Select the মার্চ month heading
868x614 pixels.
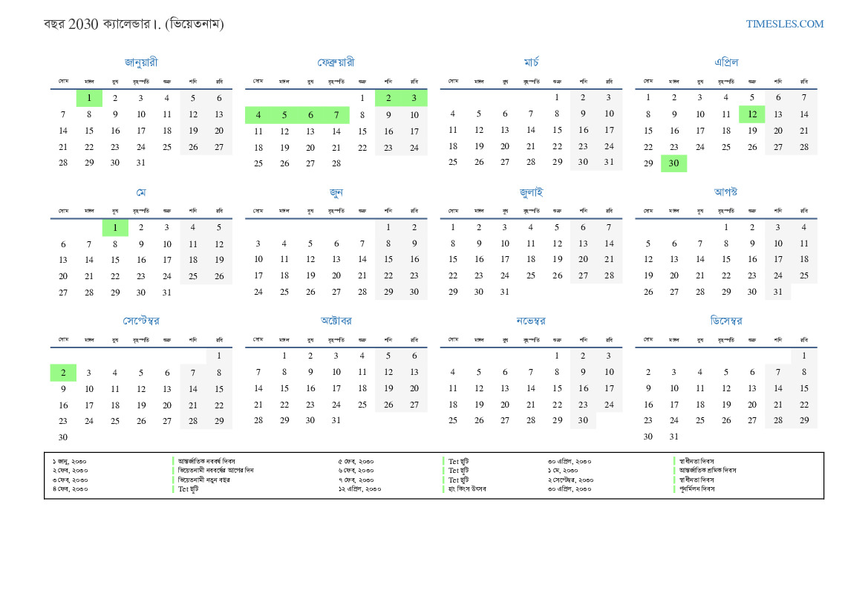click(531, 62)
